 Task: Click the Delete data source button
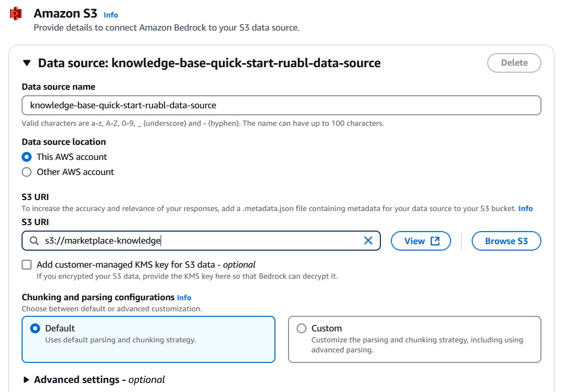514,63
